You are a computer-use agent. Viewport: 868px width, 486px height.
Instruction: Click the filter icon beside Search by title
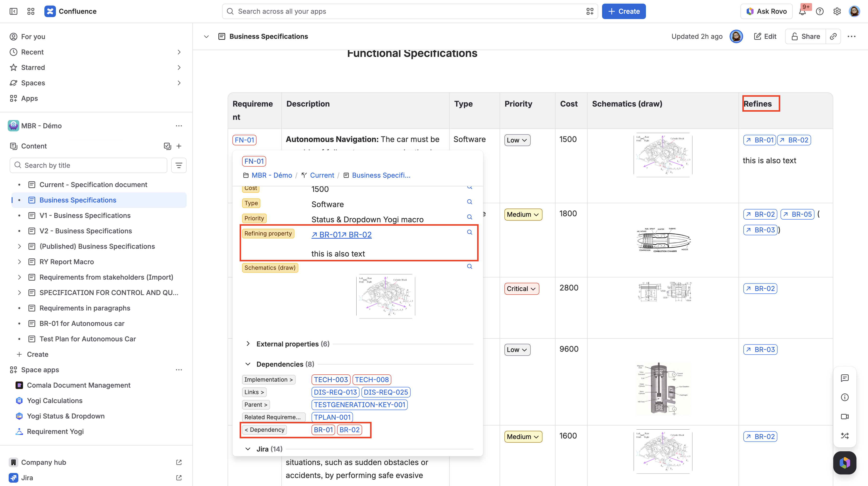point(179,165)
